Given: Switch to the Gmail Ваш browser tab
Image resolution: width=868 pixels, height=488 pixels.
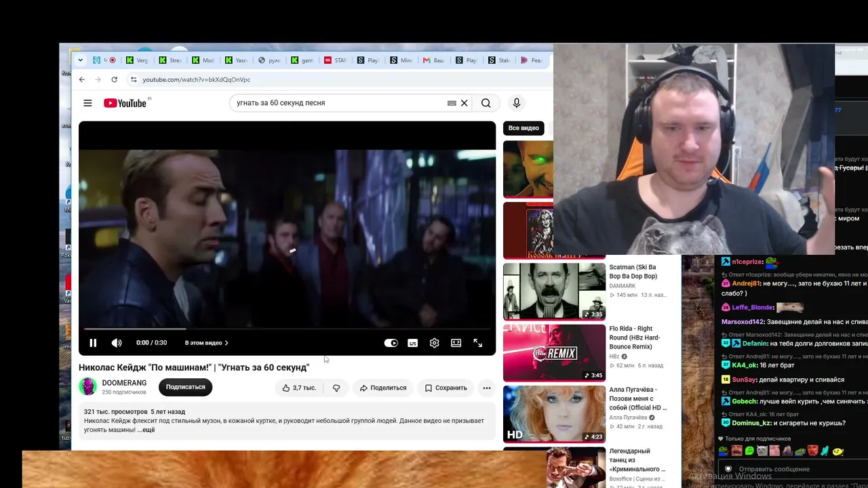Looking at the screenshot, I should 434,60.
